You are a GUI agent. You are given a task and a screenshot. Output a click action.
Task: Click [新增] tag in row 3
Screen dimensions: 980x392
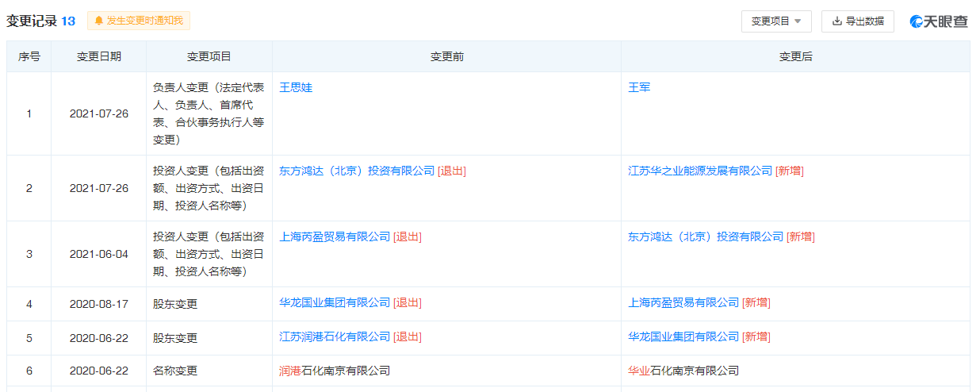801,236
